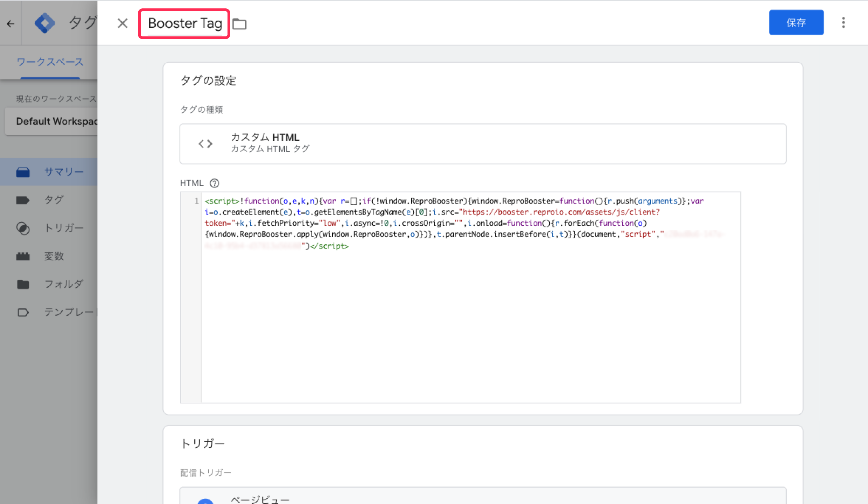Click the folder icon next to tag name

(240, 24)
